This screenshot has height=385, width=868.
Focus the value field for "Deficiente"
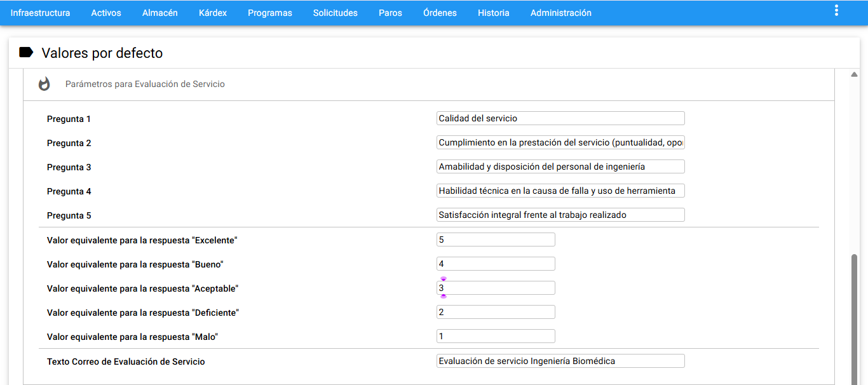click(496, 312)
